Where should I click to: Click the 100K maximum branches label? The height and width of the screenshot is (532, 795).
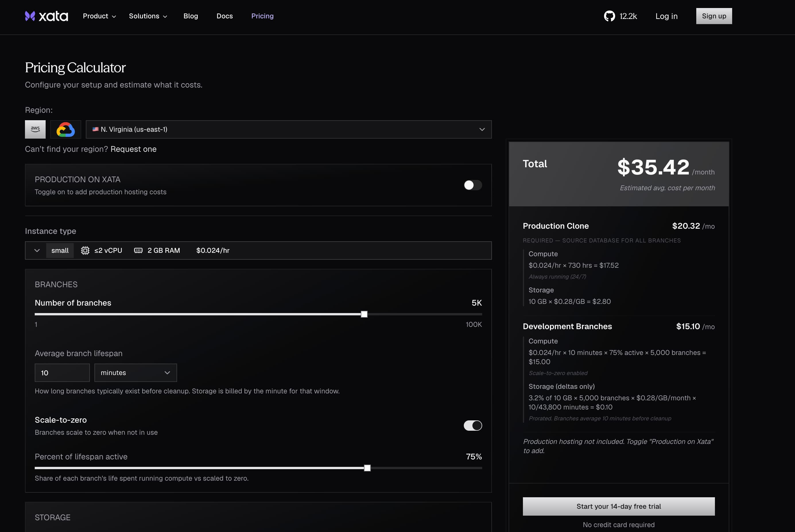click(474, 324)
